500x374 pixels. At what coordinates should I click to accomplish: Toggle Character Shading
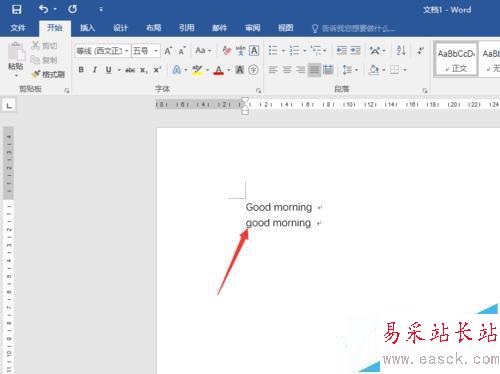(x=239, y=70)
